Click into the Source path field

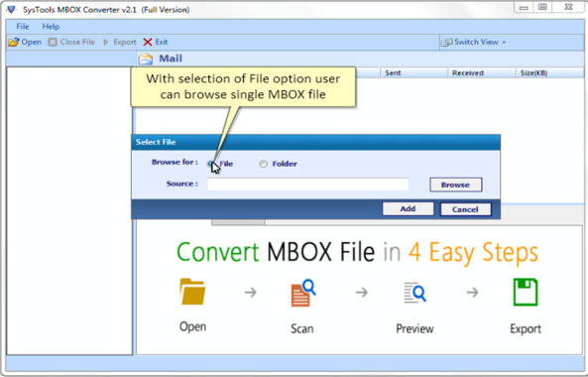coord(307,185)
